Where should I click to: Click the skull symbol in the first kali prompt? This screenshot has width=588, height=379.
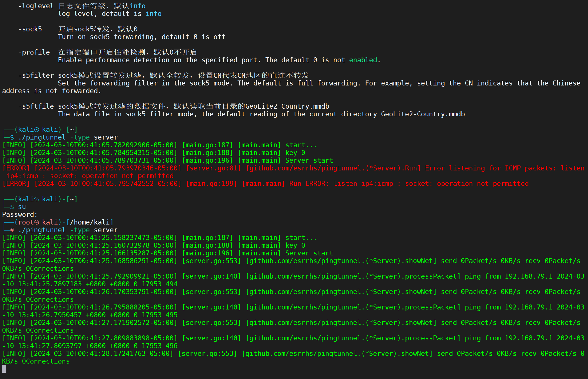(37, 130)
